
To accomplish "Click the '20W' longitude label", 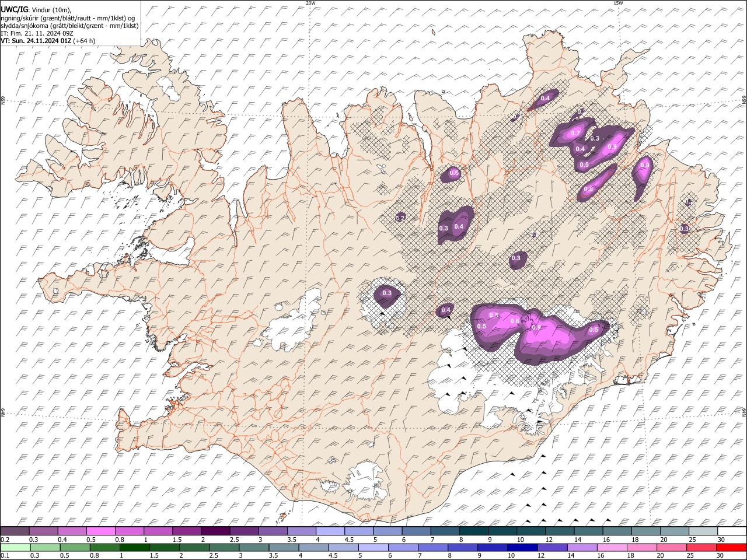I will click(310, 3).
